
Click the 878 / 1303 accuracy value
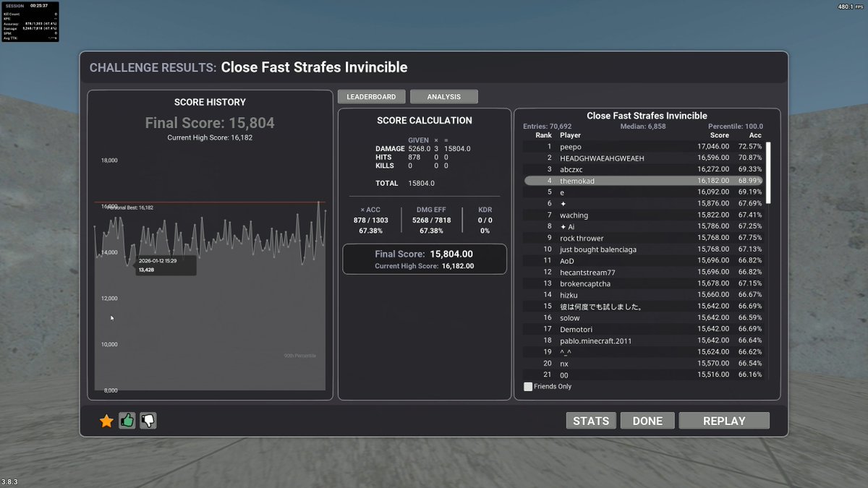(x=370, y=220)
